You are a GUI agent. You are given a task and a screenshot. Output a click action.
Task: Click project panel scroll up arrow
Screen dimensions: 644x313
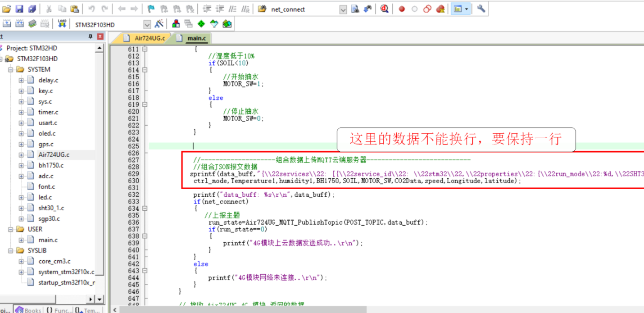point(100,48)
